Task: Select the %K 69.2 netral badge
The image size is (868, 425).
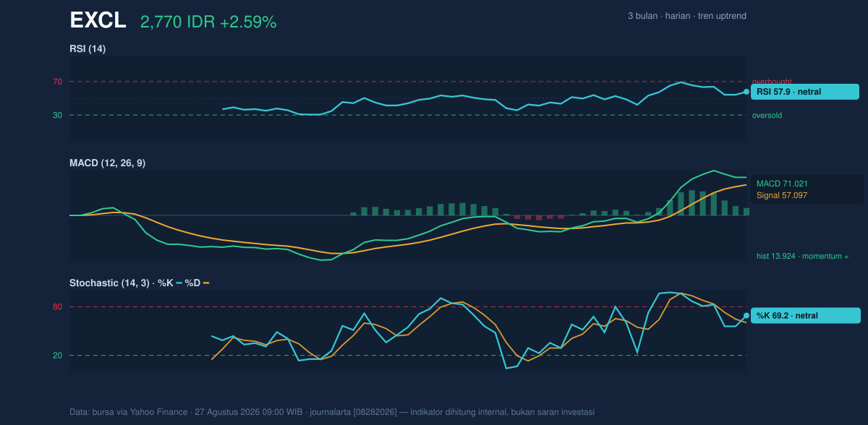Action: tap(806, 315)
